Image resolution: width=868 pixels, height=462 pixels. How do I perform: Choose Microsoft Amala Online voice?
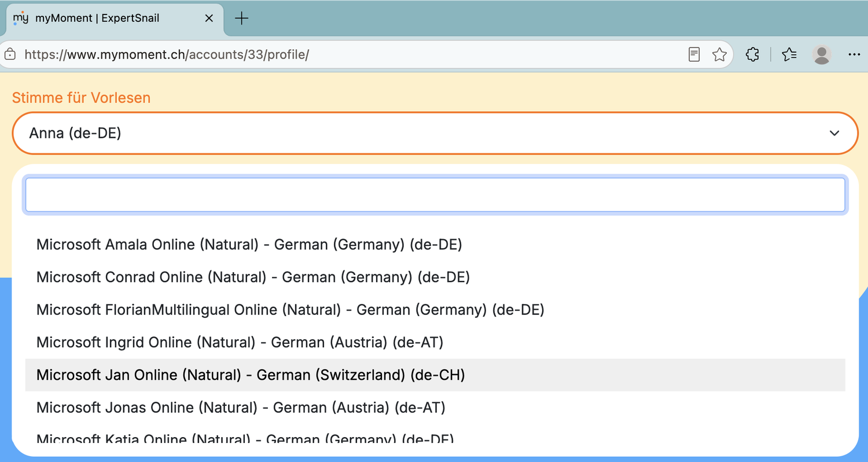coord(435,244)
